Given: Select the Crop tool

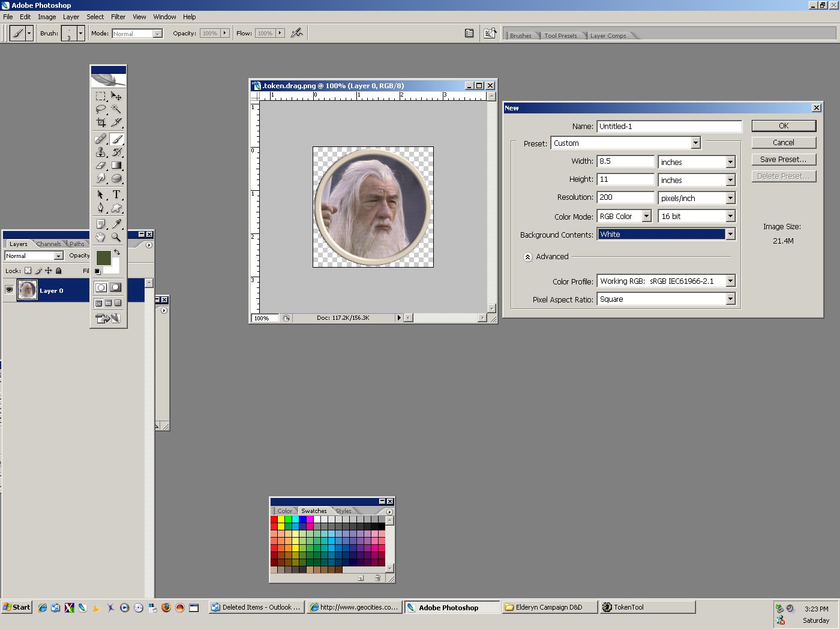Looking at the screenshot, I should pos(101,122).
